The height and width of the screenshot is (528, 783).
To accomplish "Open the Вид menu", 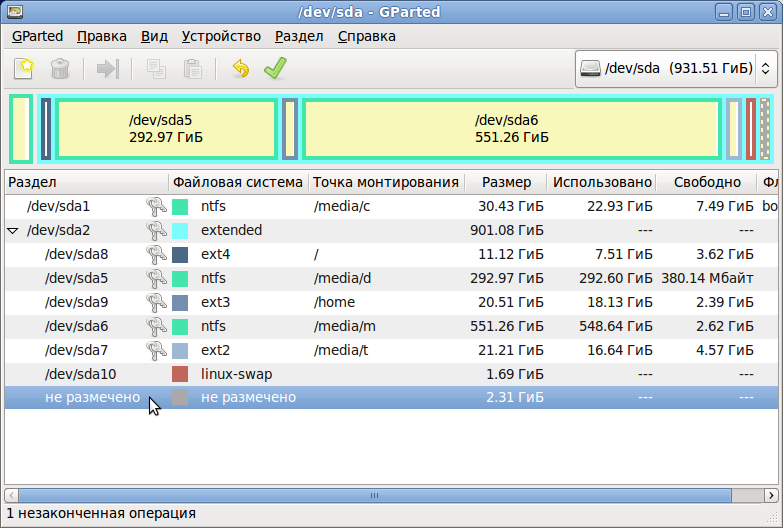I will click(154, 36).
